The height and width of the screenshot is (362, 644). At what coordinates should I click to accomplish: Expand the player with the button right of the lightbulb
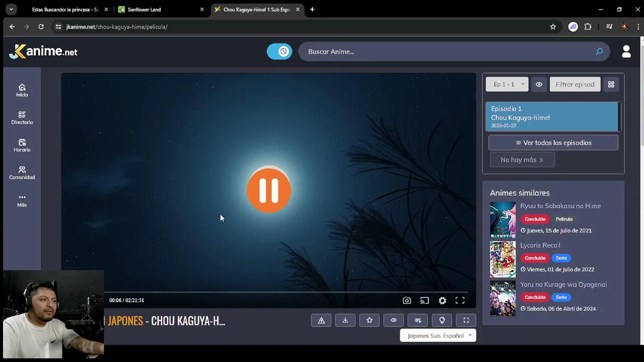[x=466, y=320]
